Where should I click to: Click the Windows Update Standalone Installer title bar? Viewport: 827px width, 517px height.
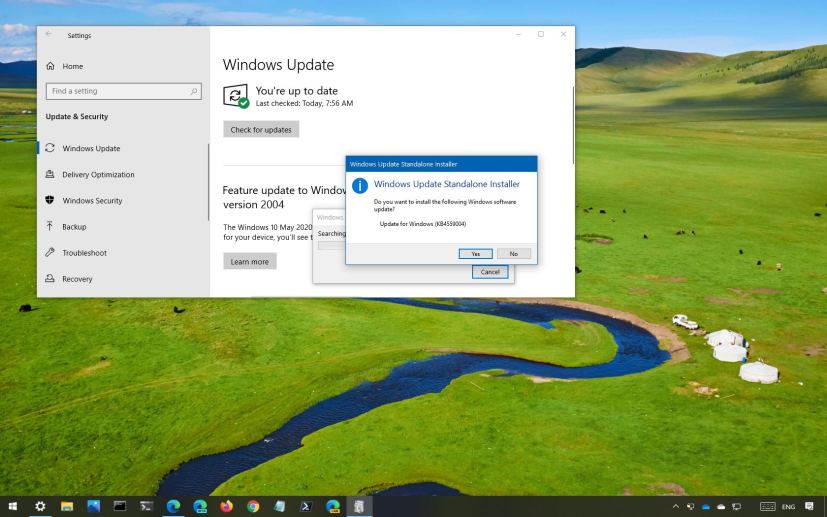(441, 164)
